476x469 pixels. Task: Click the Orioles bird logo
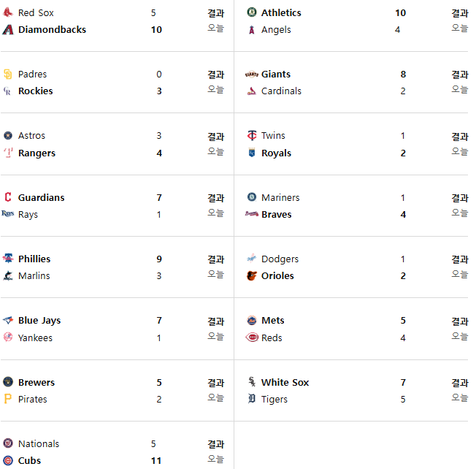pyautogui.click(x=252, y=275)
